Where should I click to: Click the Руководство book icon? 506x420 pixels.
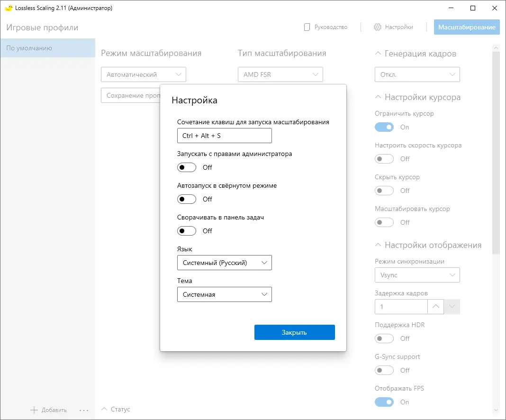pyautogui.click(x=307, y=27)
